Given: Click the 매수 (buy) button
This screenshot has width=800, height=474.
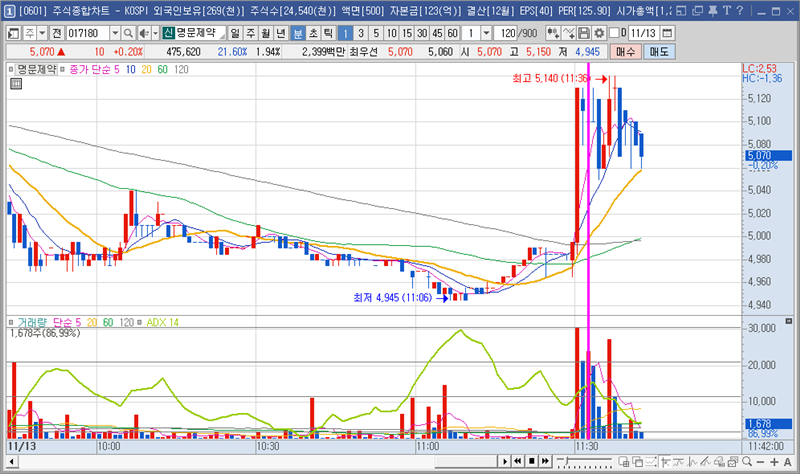Looking at the screenshot, I should point(625,51).
